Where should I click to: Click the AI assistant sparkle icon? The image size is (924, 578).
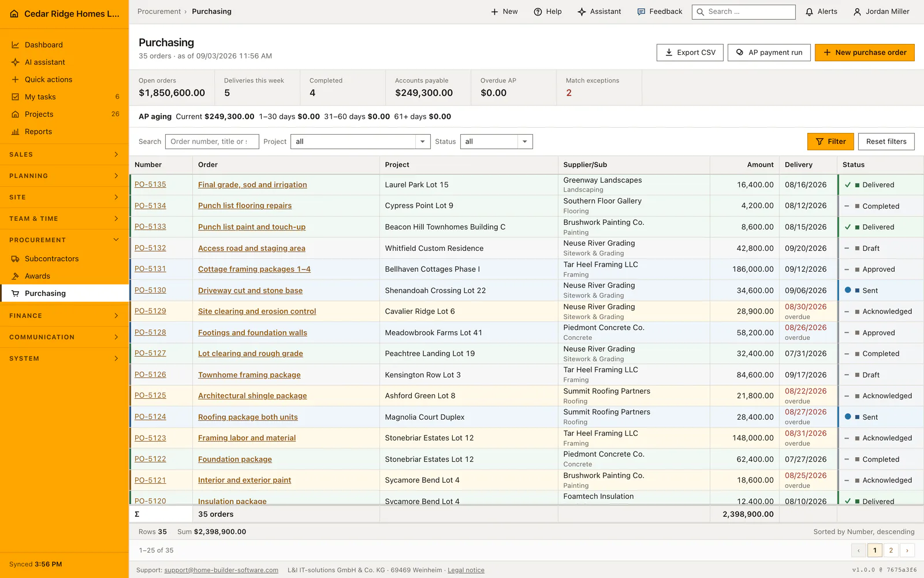point(16,62)
